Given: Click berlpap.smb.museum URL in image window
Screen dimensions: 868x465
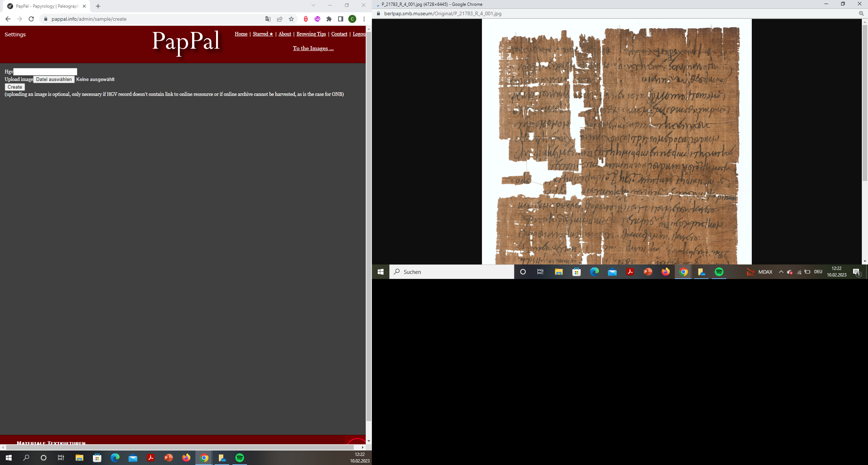Looking at the screenshot, I should click(443, 13).
